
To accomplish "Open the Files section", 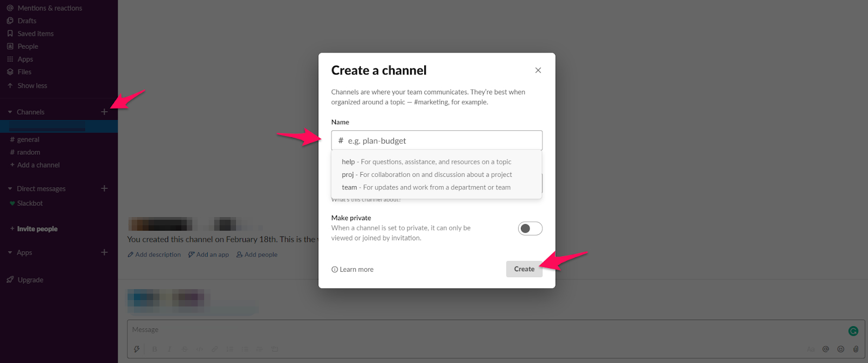I will point(20,72).
